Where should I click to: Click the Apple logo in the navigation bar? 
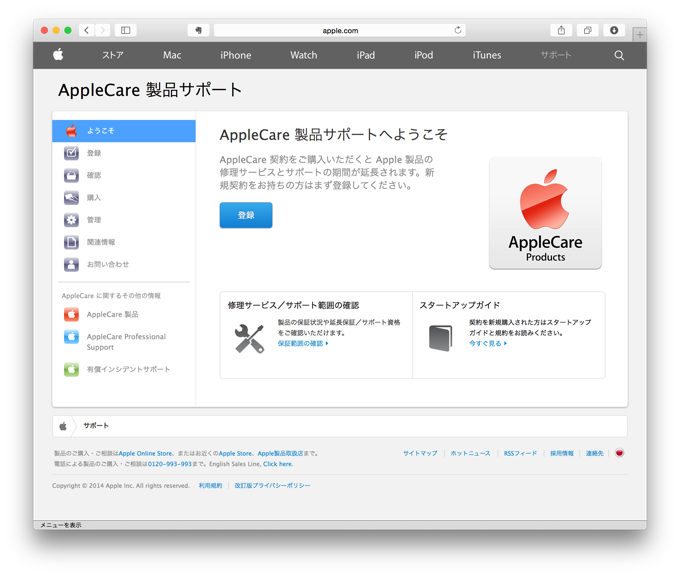click(58, 55)
